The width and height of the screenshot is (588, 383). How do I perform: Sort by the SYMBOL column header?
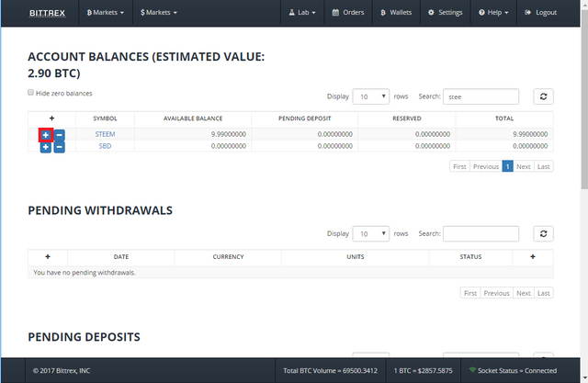(105, 118)
